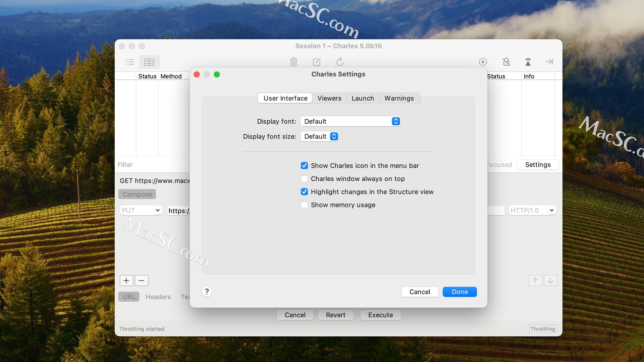
Task: Click the repeat refresh icon in toolbar
Action: (x=340, y=62)
